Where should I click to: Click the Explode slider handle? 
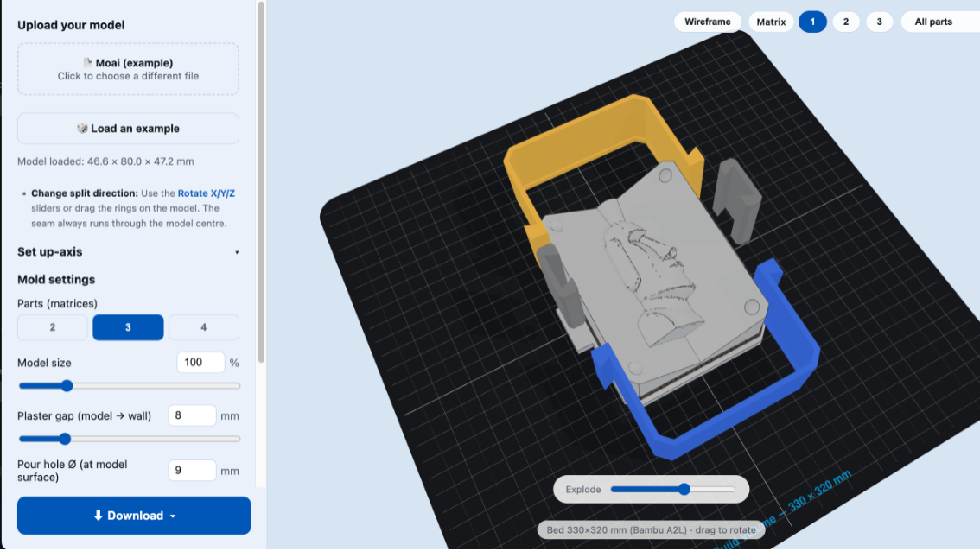pyautogui.click(x=684, y=489)
